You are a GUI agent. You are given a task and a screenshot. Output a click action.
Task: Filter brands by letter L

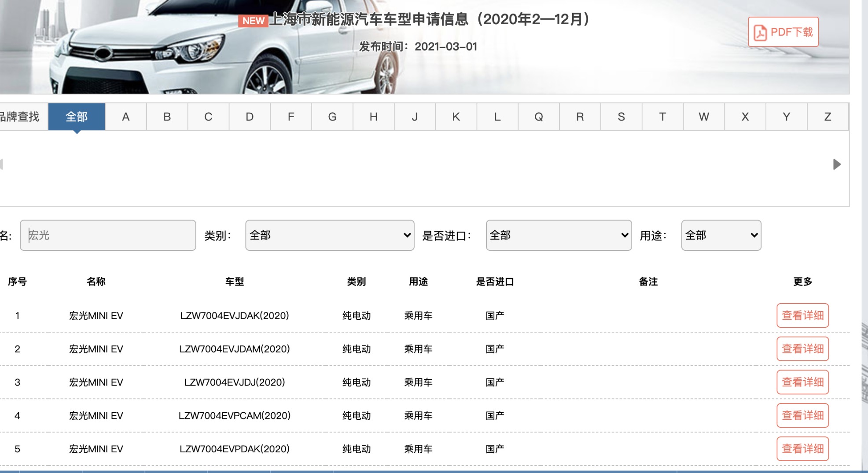pyautogui.click(x=497, y=117)
